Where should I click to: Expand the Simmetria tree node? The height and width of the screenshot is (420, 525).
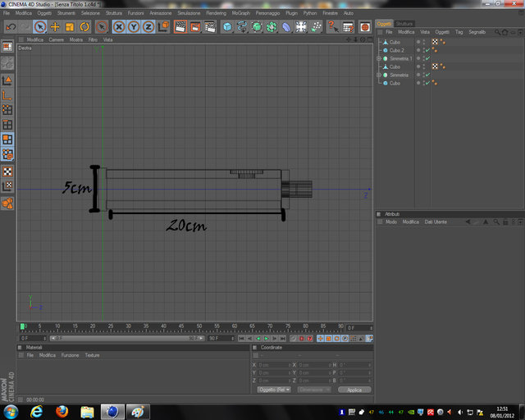379,75
